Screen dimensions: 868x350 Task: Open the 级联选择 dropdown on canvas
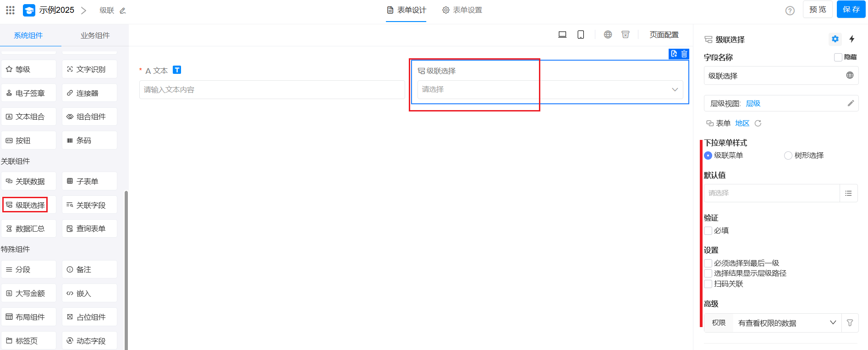coord(550,89)
